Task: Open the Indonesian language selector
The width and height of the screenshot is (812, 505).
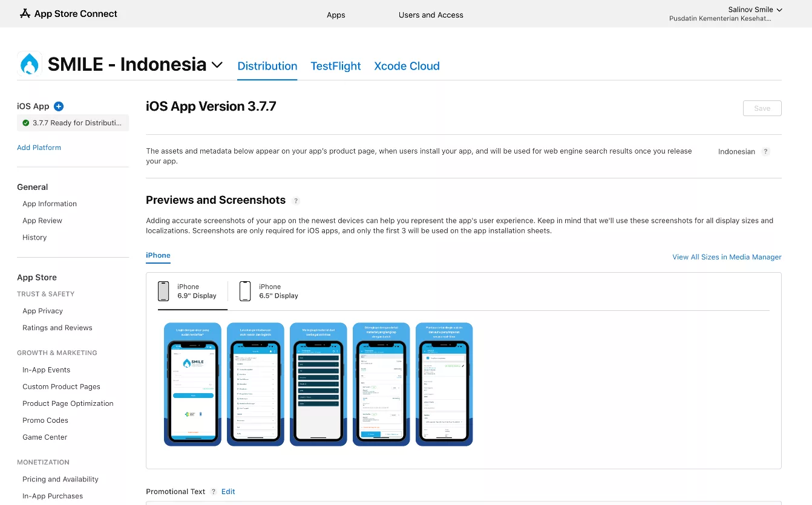Action: click(736, 152)
